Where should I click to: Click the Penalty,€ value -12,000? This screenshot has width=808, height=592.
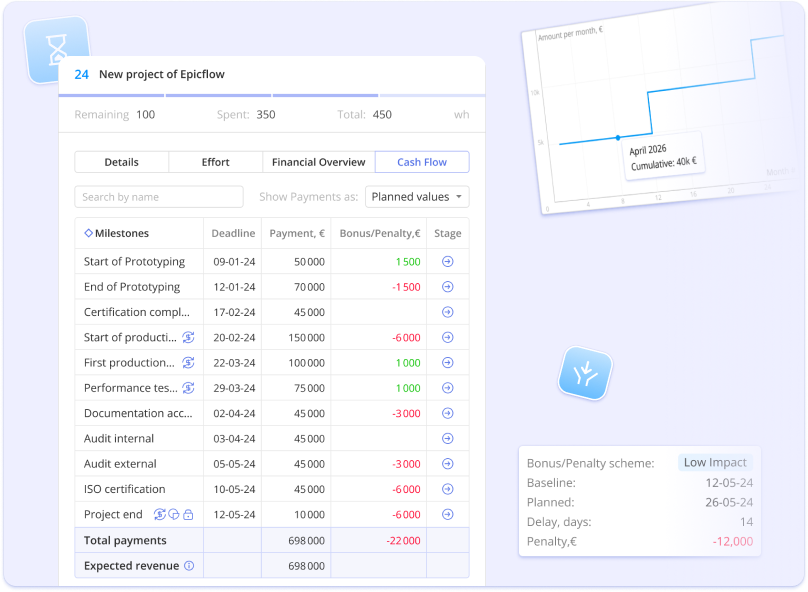732,542
